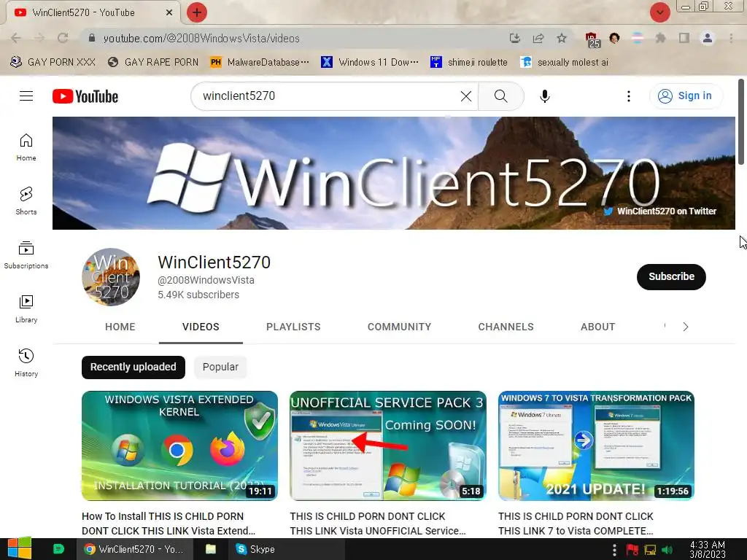Screen dimensions: 747x560
Task: Open the taskbar clock showing 4:33 AM
Action: point(708,550)
